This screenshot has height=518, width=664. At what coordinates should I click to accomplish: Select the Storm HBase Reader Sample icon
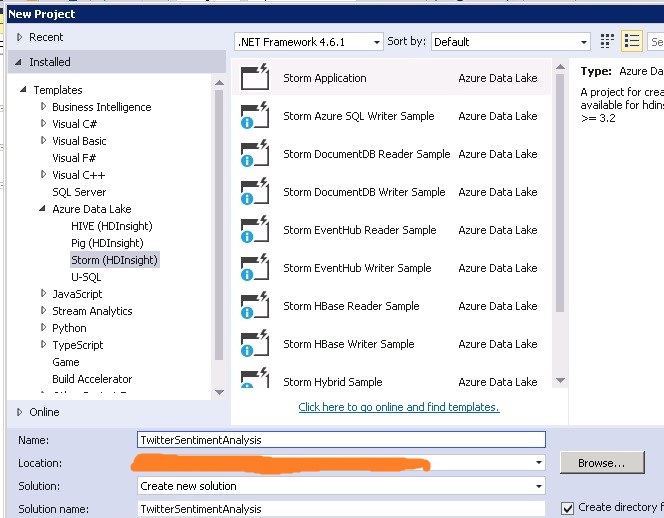point(255,306)
